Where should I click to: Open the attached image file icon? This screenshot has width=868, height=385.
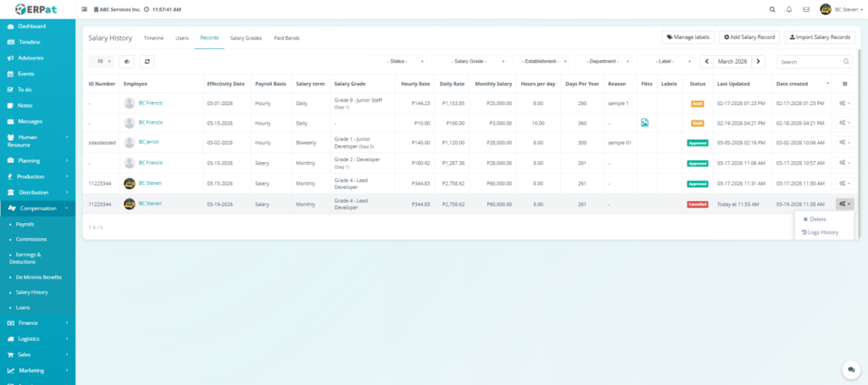645,123
